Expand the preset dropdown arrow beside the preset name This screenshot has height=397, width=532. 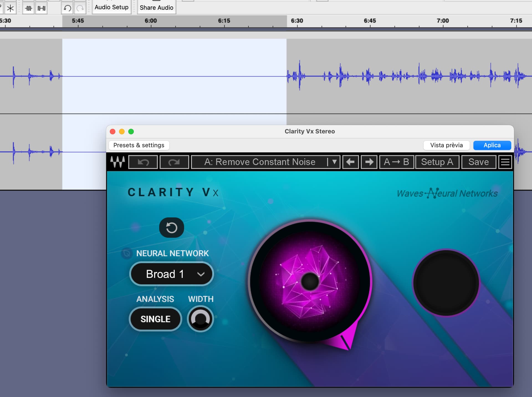pyautogui.click(x=334, y=162)
